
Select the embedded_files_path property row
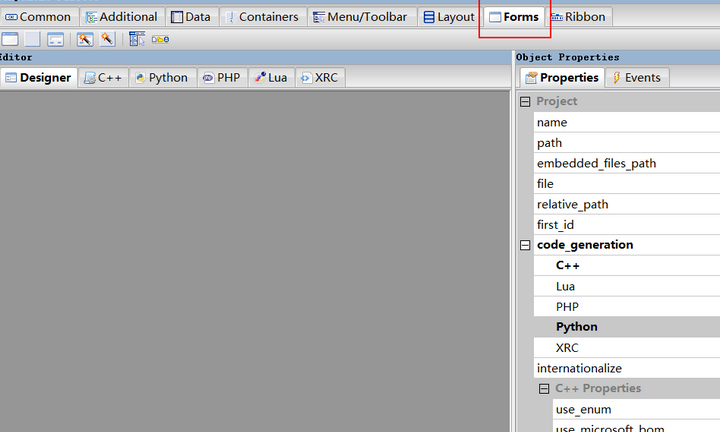[x=627, y=163]
